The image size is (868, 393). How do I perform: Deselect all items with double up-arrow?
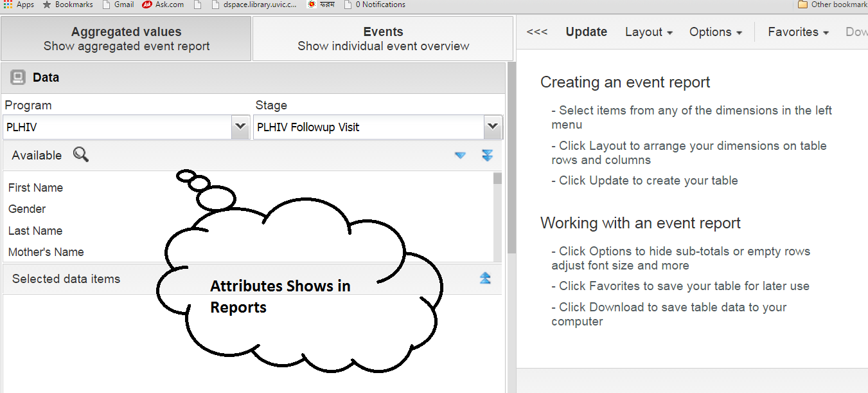point(485,278)
